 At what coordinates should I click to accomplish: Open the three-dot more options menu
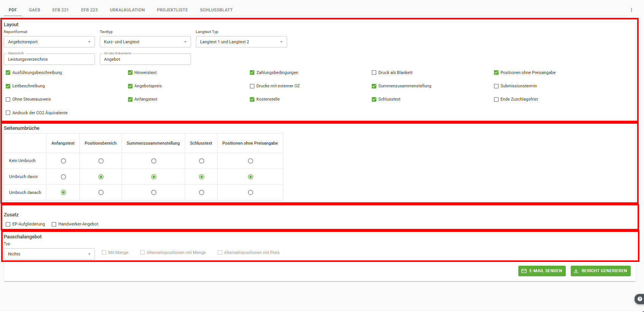[x=631, y=10]
